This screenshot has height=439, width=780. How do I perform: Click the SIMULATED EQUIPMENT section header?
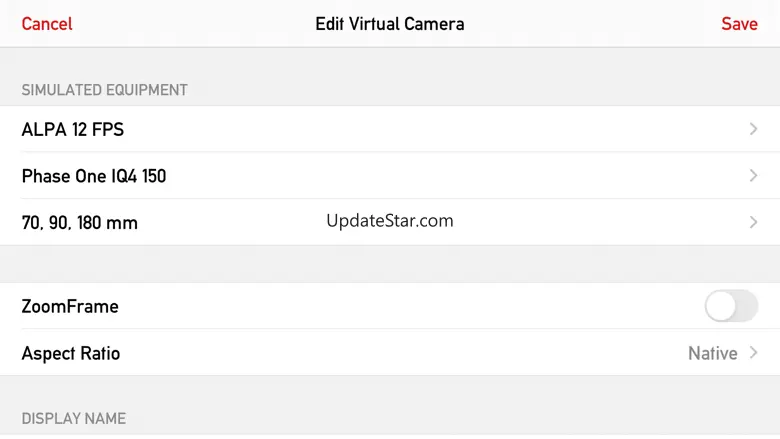coord(105,90)
